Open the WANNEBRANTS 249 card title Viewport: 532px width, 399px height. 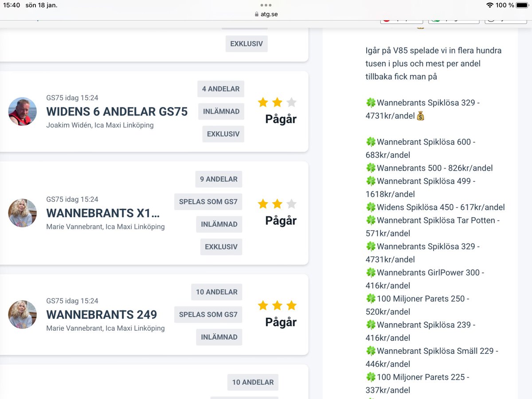[102, 314]
